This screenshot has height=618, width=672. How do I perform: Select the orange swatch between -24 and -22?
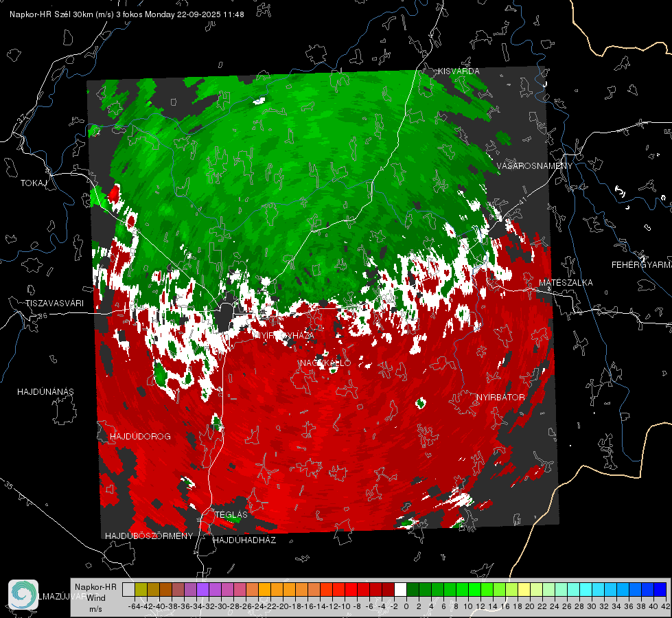(264, 589)
